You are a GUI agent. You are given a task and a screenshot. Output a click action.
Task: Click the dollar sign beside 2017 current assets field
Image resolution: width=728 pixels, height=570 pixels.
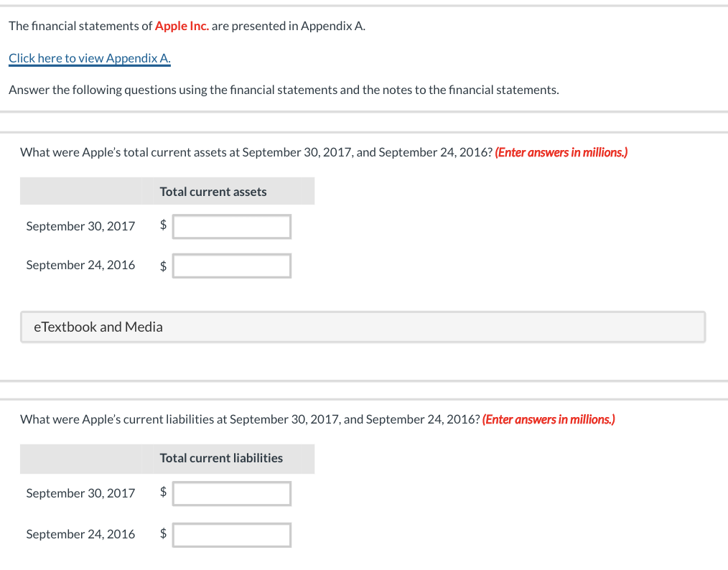tap(163, 225)
